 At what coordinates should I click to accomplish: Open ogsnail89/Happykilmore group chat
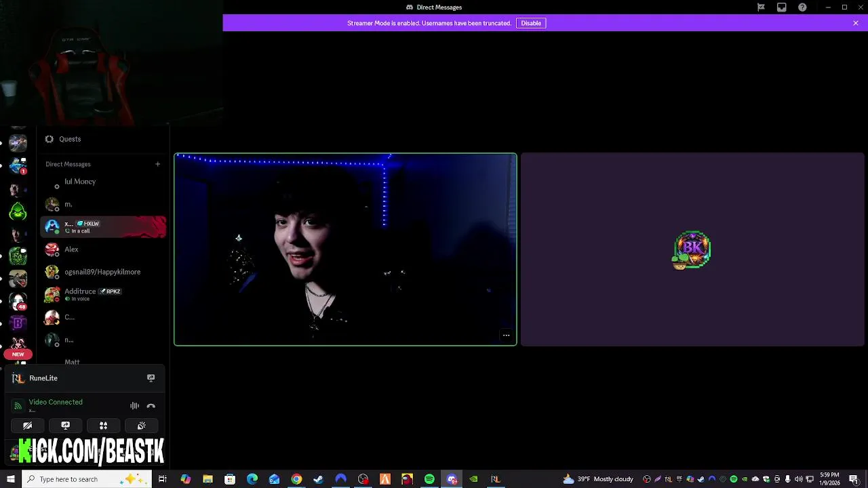point(102,272)
